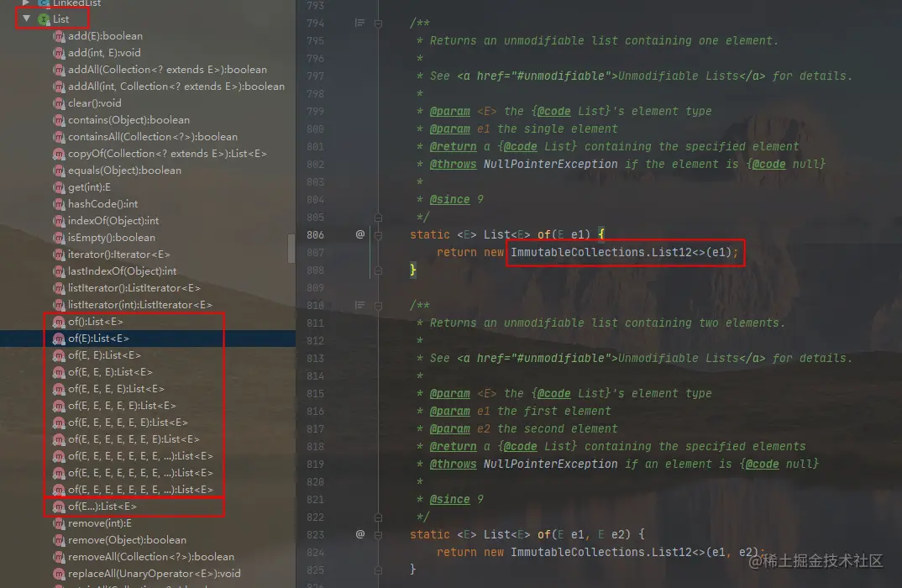Click method icon beside of(E...):List<E>
This screenshot has height=588, width=902.
(59, 507)
